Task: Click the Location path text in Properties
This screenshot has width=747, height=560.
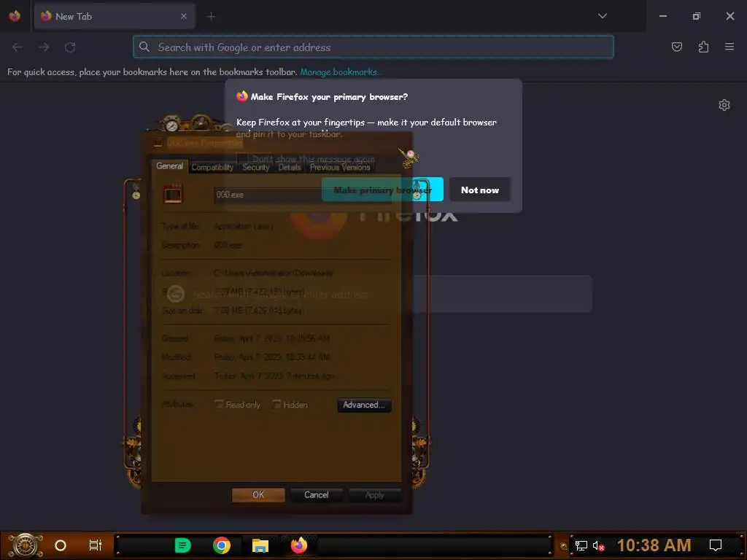Action: [274, 273]
